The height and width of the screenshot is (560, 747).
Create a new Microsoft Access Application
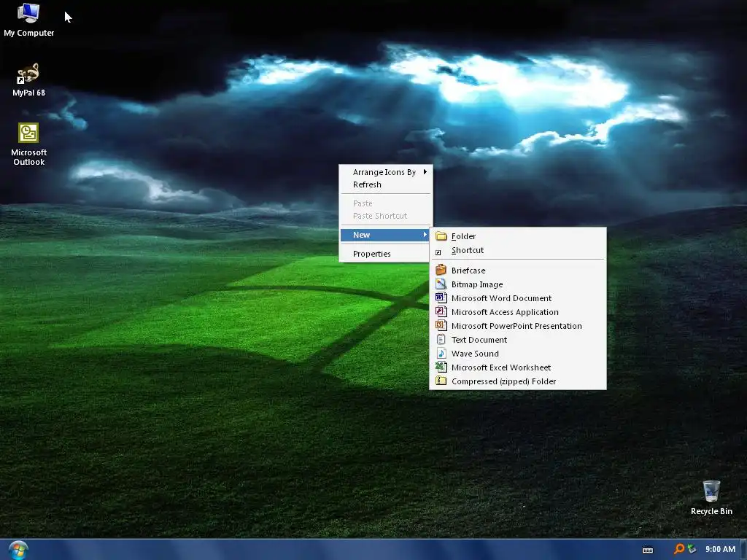pos(518,312)
